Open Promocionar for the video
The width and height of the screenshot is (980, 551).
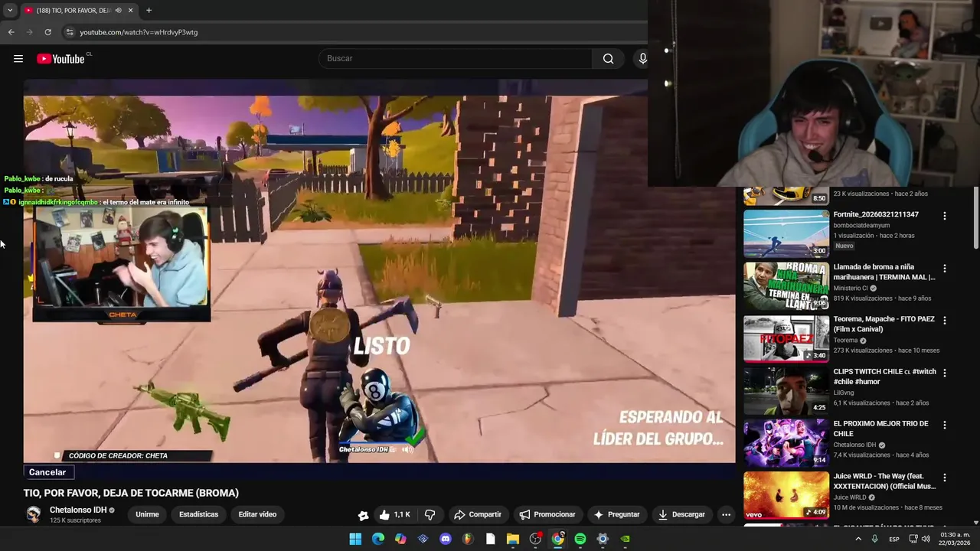[x=547, y=515]
